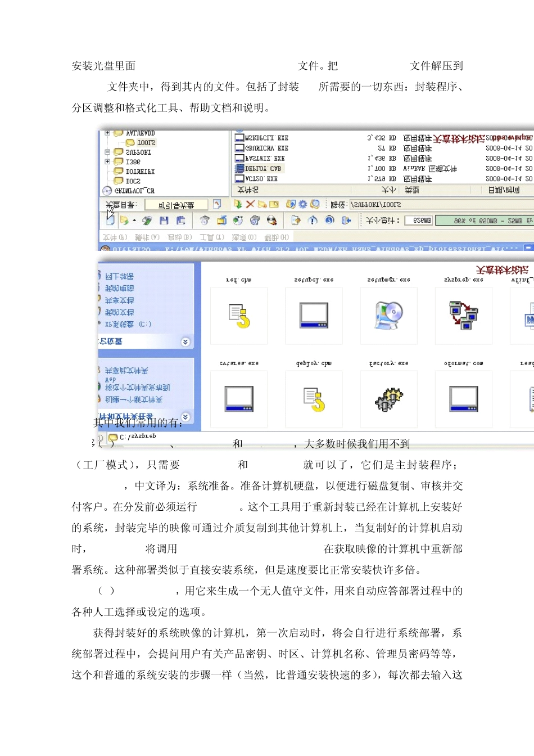The image size is (534, 756).
Task: Open the 选项(O) menu in UltraISO
Action: pos(244,237)
